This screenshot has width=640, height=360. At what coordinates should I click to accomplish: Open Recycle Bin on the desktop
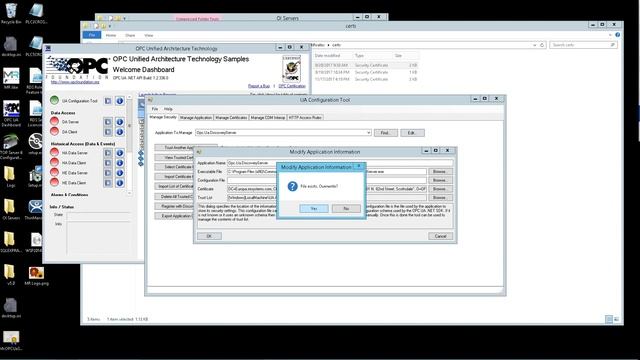pos(11,13)
